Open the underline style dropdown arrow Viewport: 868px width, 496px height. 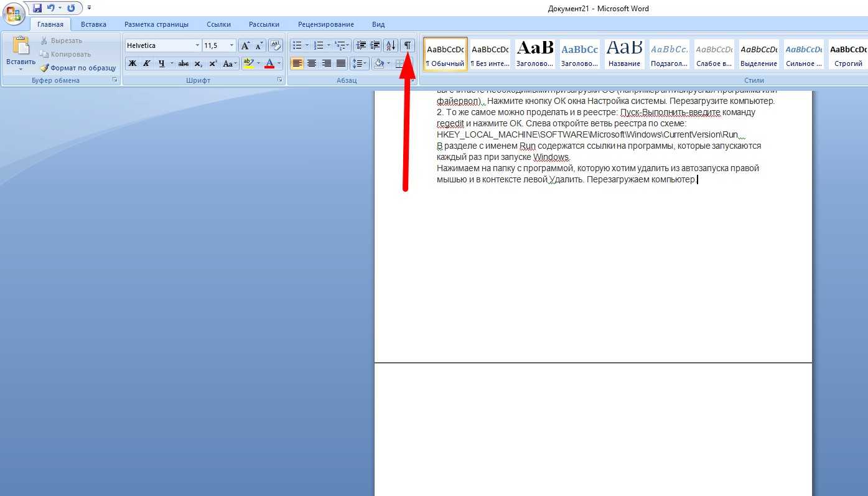point(172,63)
